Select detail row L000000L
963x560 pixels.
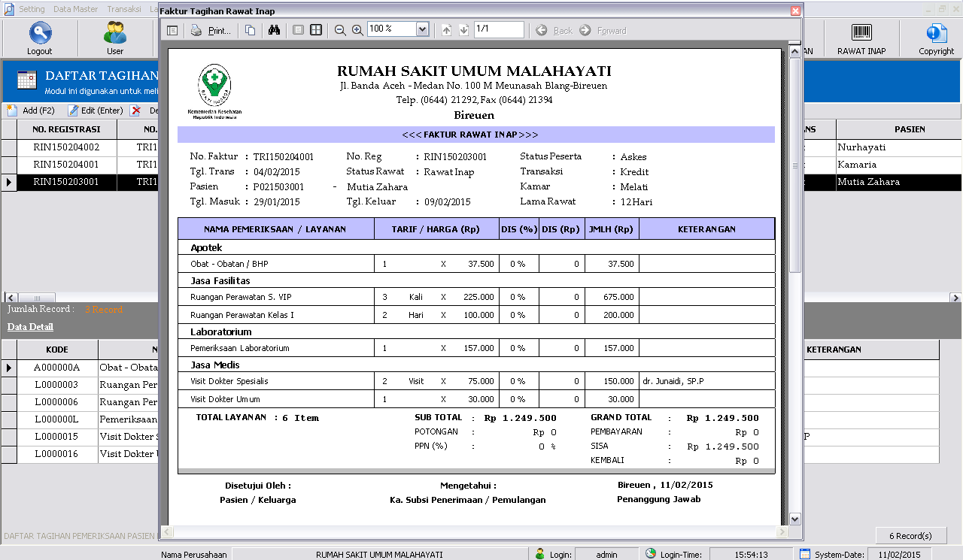click(57, 419)
